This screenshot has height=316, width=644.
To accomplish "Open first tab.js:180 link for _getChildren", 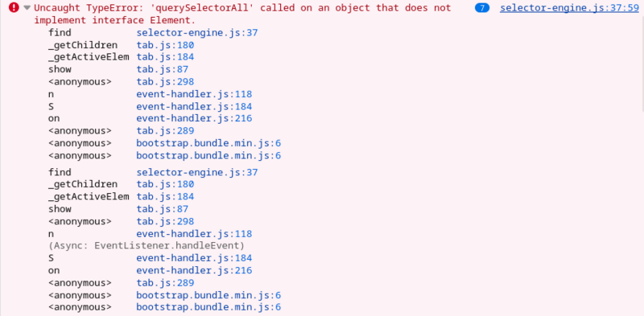I will [x=165, y=45].
